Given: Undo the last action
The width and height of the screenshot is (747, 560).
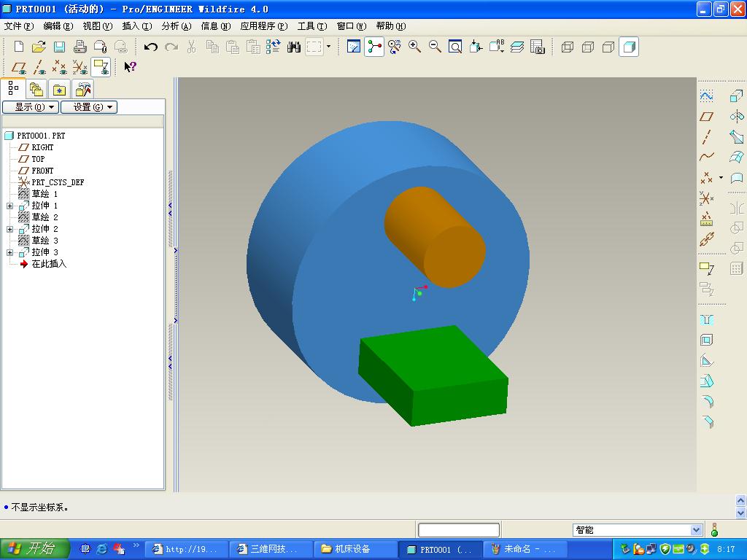Looking at the screenshot, I should tap(150, 47).
